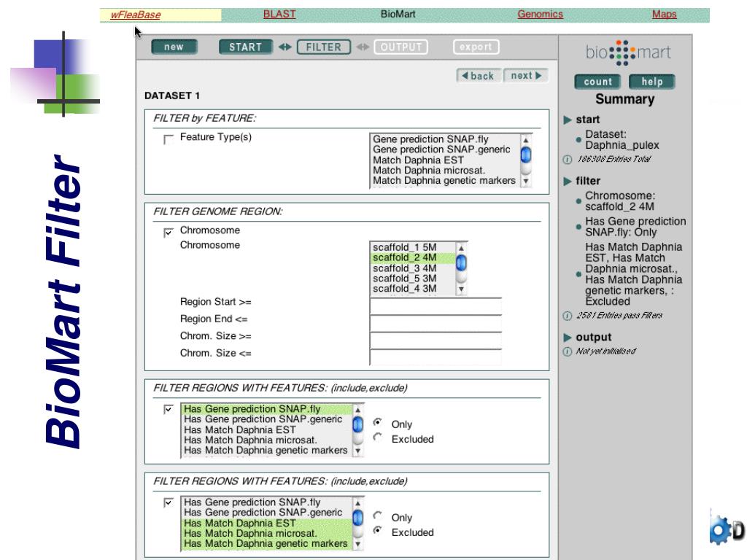Open the wFleaBase tab
The width and height of the screenshot is (747, 560).
pyautogui.click(x=136, y=15)
